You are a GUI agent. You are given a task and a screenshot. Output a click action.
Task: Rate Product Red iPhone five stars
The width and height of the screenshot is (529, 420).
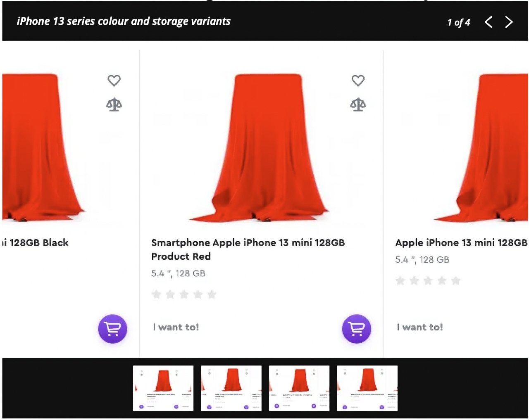pyautogui.click(x=212, y=294)
